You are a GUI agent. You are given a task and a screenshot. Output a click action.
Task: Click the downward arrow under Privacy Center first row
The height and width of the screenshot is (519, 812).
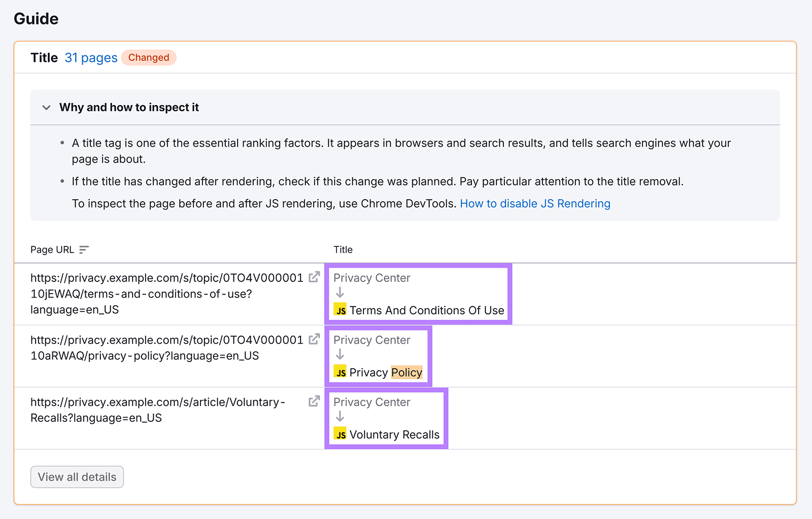(340, 294)
